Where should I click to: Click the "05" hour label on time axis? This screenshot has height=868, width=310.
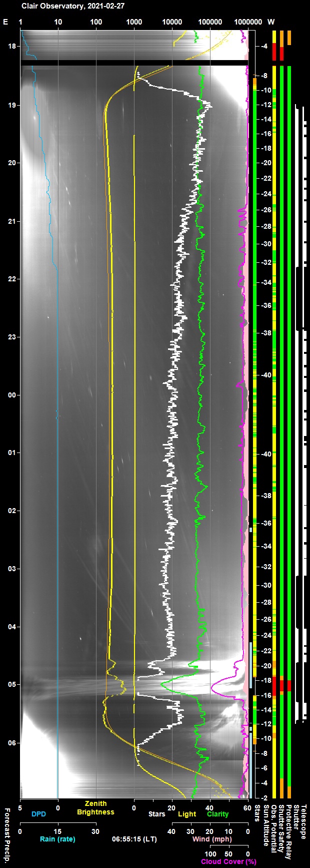pos(12,684)
